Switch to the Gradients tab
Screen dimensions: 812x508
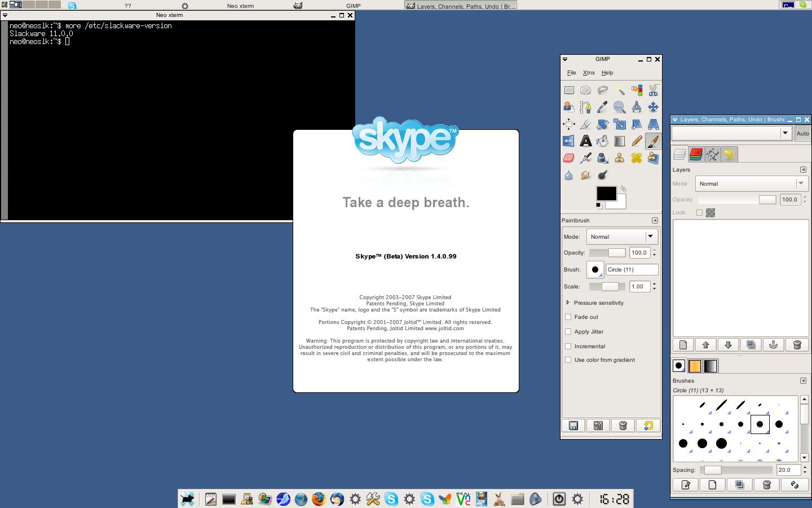point(710,366)
